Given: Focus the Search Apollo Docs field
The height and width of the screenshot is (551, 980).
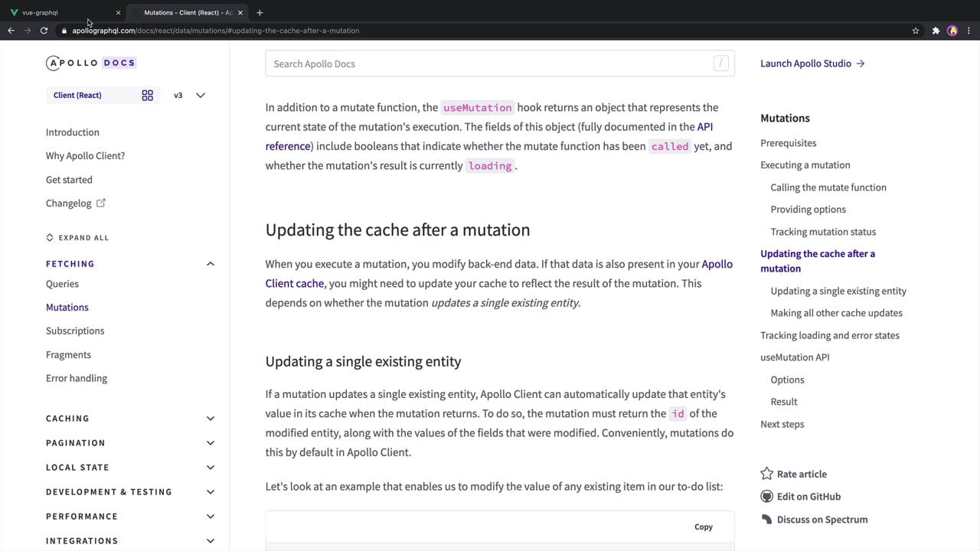Looking at the screenshot, I should pyautogui.click(x=500, y=64).
